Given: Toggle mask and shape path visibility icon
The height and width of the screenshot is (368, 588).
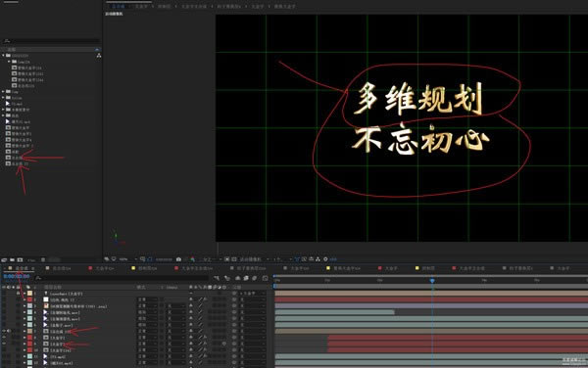Looking at the screenshot, I should (x=149, y=259).
